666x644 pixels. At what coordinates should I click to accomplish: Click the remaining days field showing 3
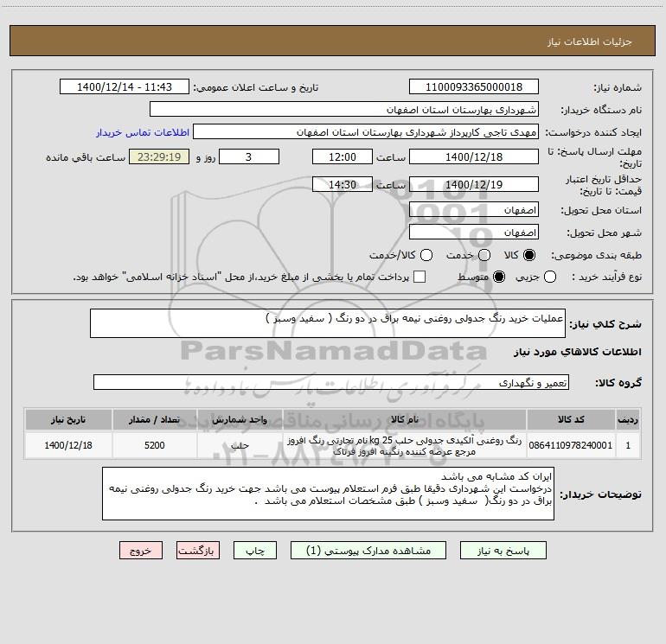click(x=249, y=156)
